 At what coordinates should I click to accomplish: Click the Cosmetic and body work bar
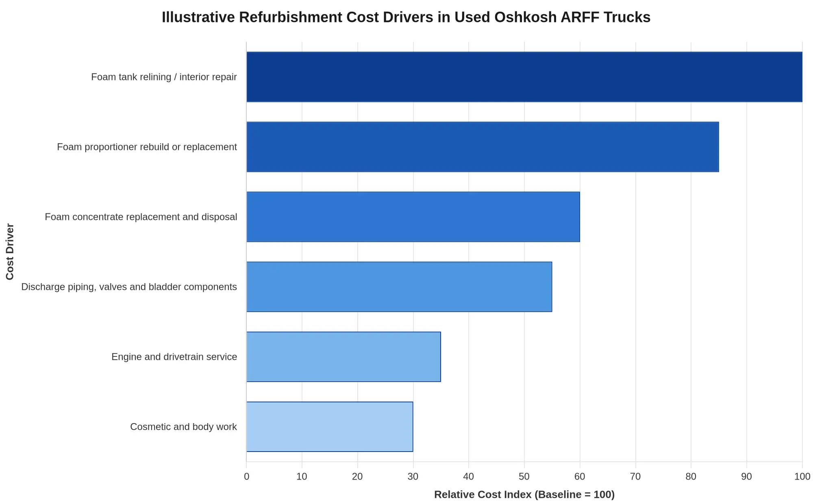click(x=330, y=427)
